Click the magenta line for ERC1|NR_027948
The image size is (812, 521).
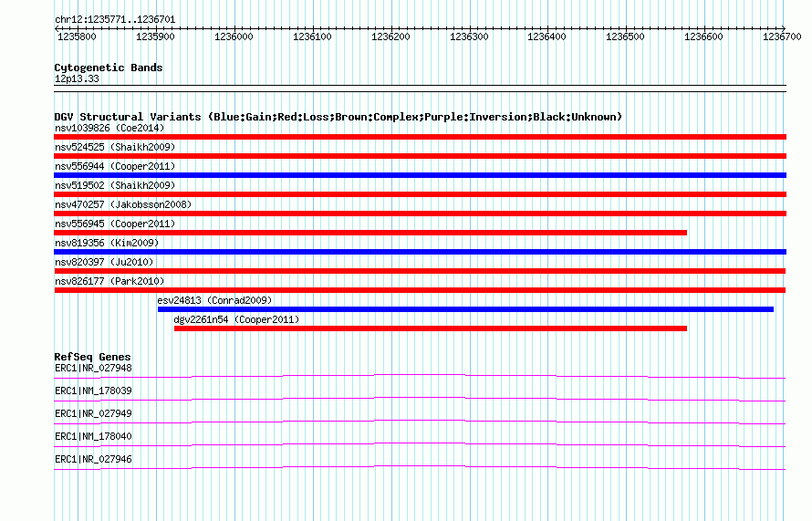point(420,376)
